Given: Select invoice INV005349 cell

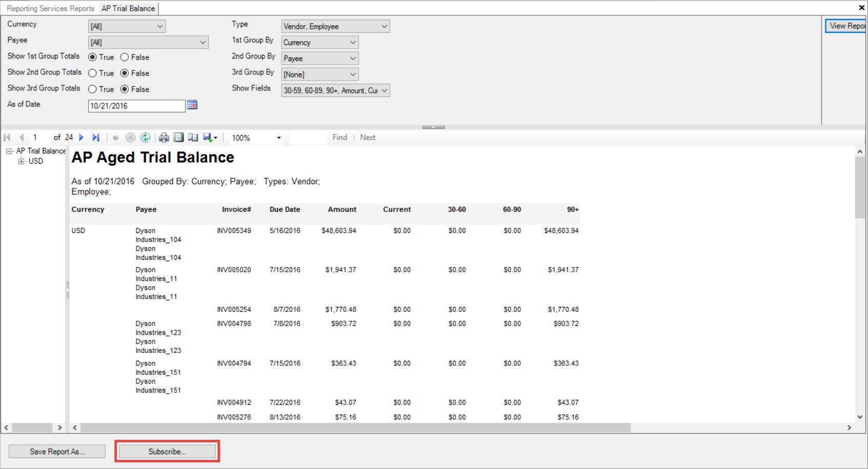Looking at the screenshot, I should [x=234, y=230].
